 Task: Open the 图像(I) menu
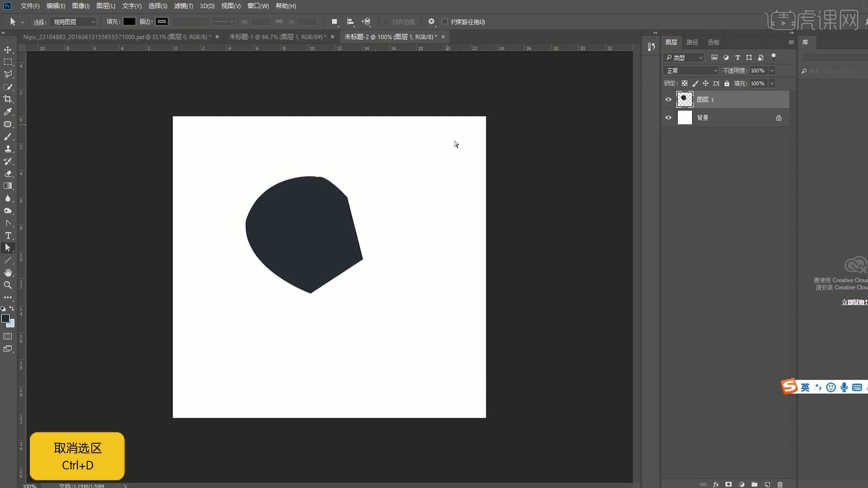81,6
